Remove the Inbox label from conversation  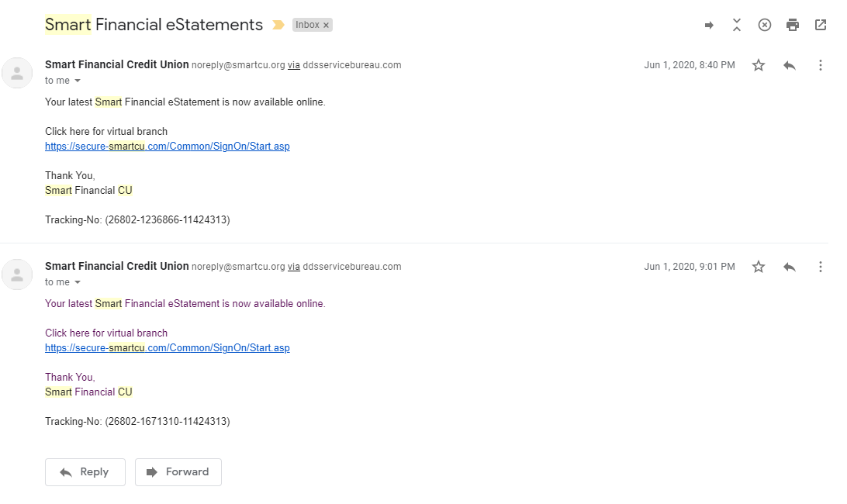[327, 25]
